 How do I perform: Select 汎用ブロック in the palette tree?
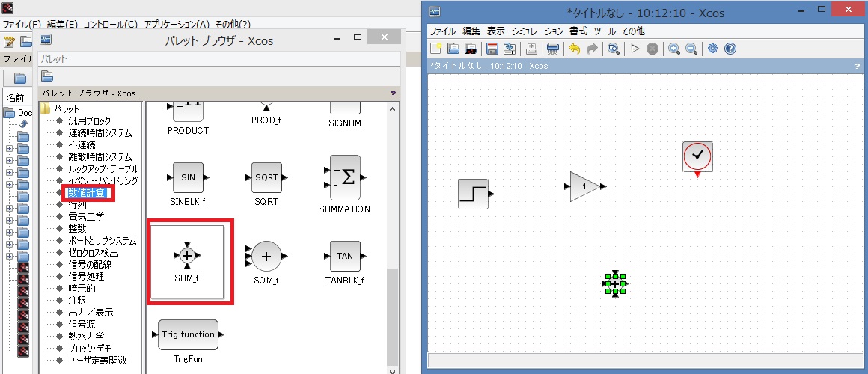point(89,120)
